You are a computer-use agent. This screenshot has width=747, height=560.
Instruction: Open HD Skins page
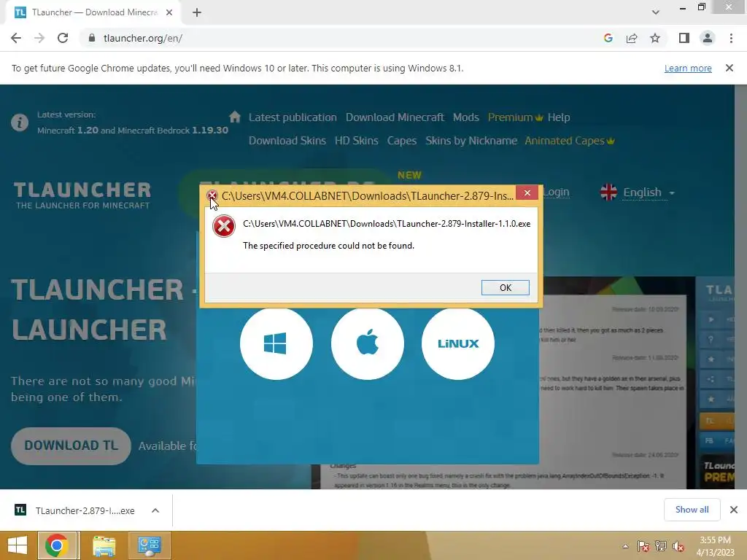356,141
